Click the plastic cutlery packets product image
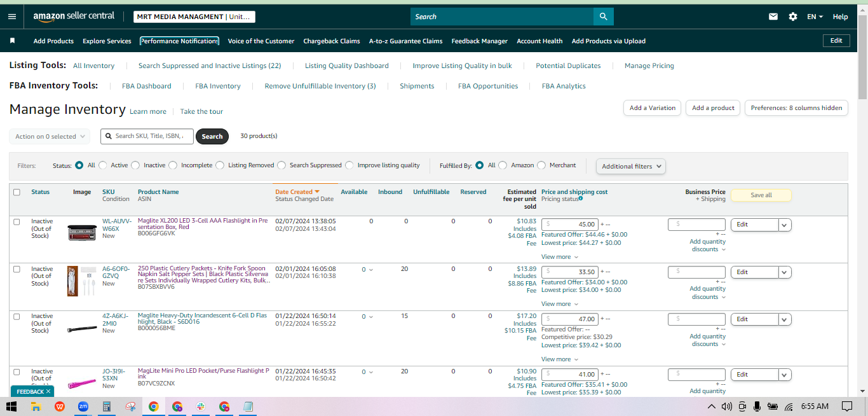The width and height of the screenshot is (868, 416). point(81,281)
